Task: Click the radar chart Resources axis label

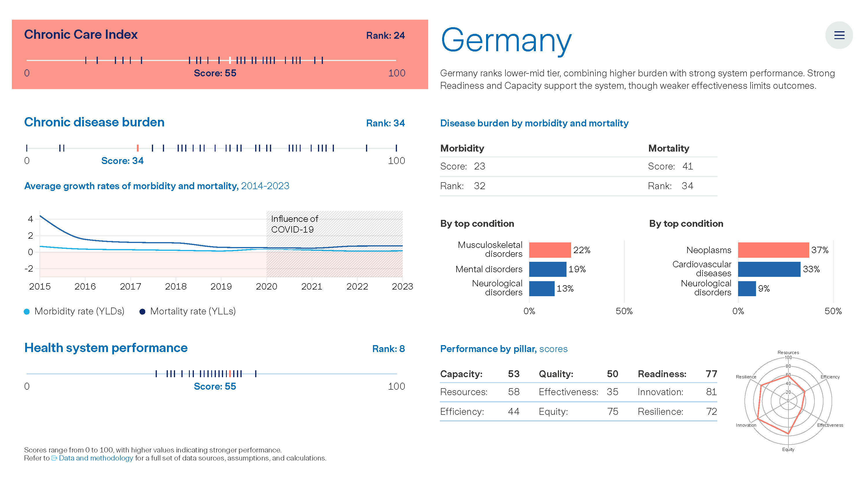Action: [788, 353]
